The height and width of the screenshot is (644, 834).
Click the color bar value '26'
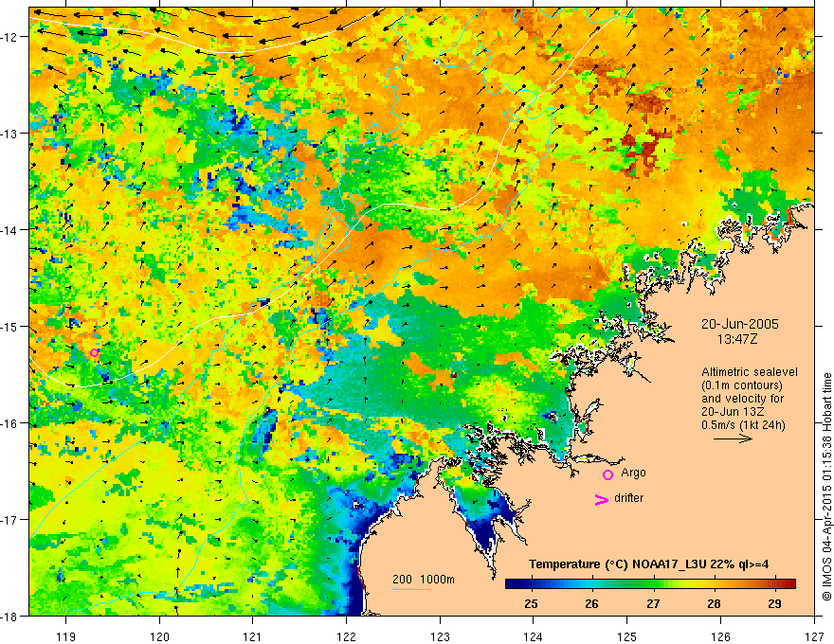pyautogui.click(x=591, y=604)
